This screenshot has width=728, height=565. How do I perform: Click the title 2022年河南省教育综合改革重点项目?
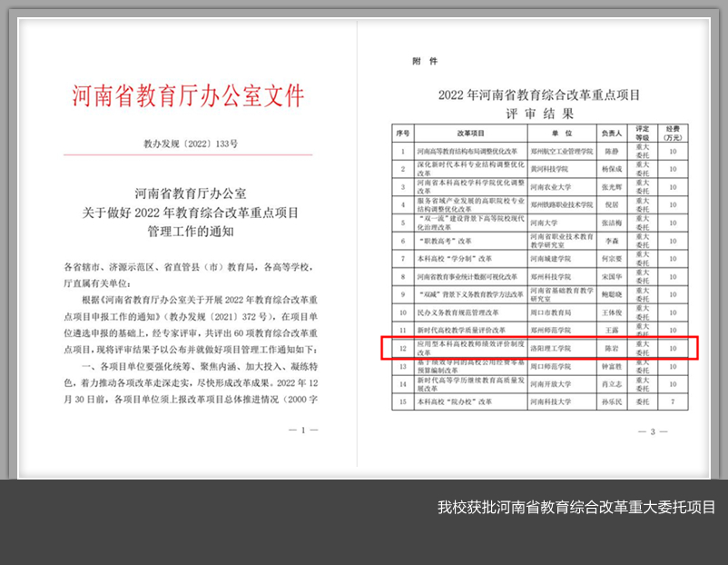[x=539, y=94]
